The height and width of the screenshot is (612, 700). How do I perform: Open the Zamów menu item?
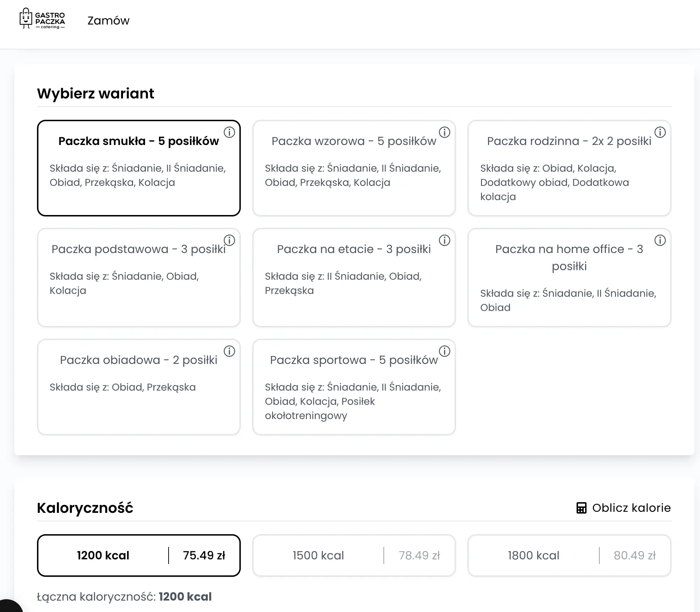(x=108, y=21)
